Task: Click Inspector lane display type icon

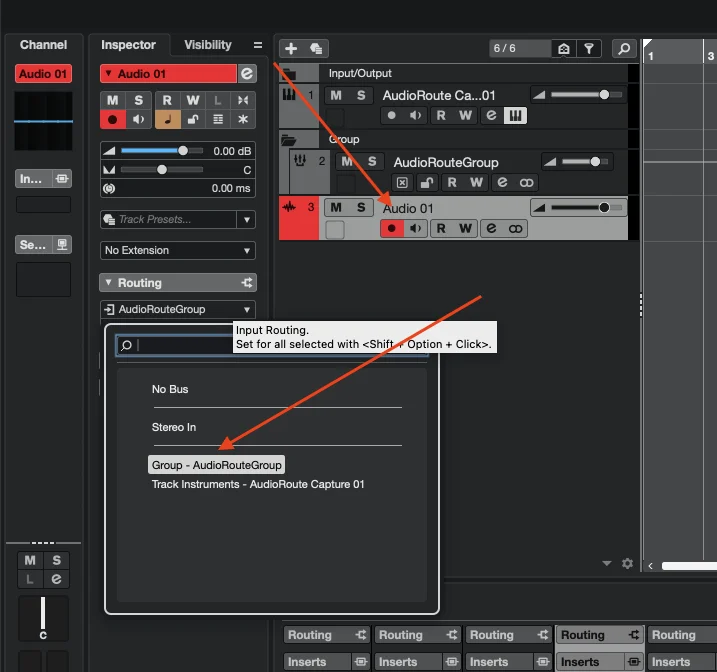Action: point(218,119)
